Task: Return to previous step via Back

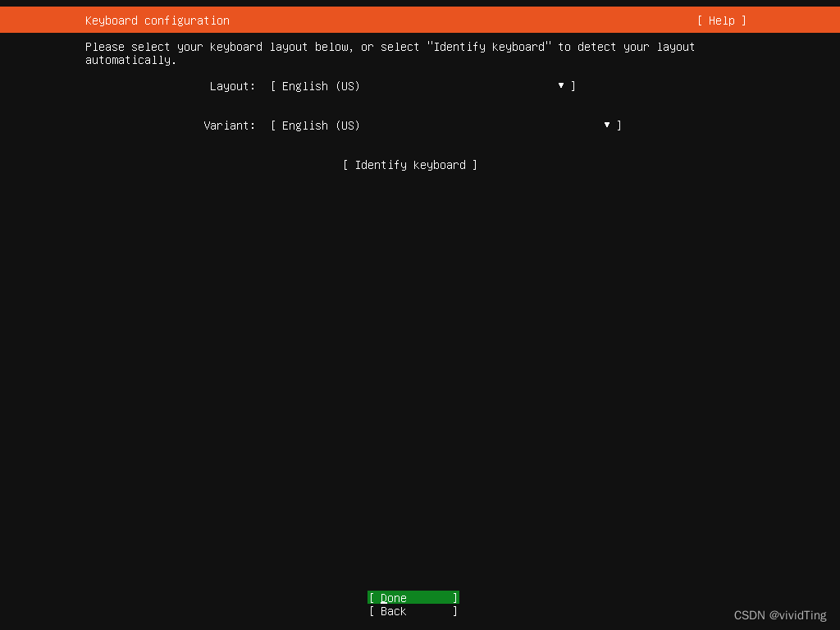Action: [413, 611]
